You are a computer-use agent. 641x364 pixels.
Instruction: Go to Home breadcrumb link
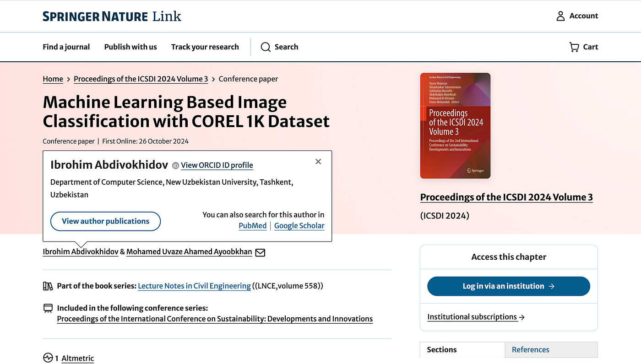point(53,79)
